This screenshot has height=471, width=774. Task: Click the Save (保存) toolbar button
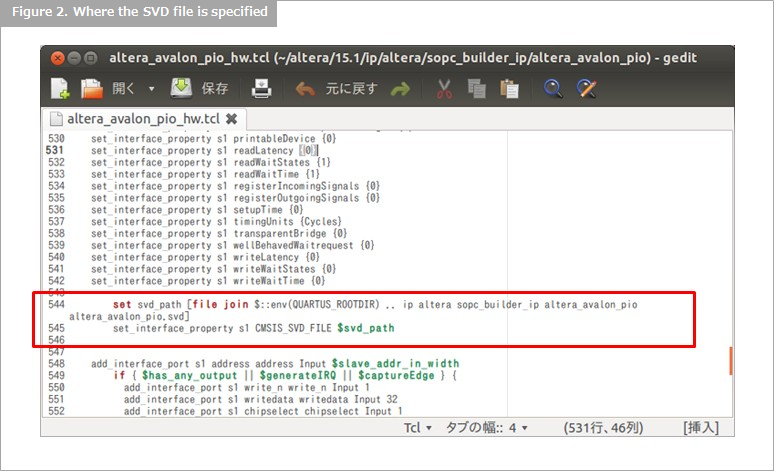199,89
